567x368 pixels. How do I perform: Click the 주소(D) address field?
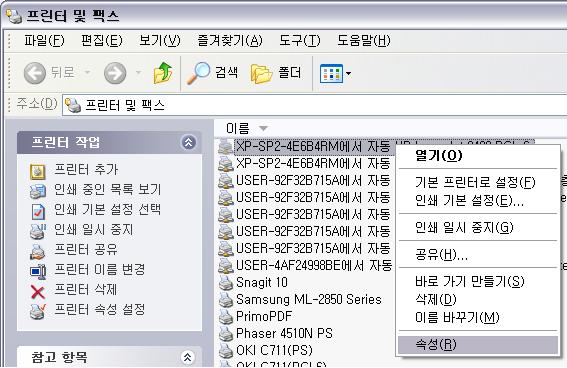(315, 105)
